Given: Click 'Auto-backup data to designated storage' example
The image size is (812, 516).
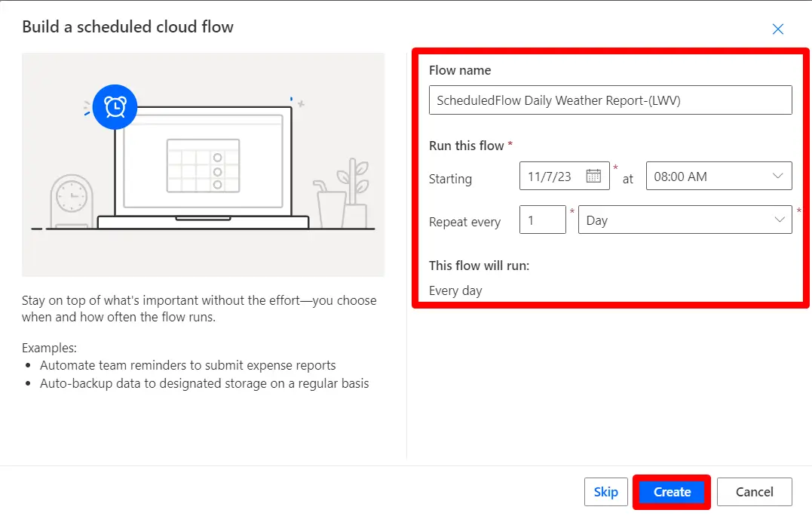Looking at the screenshot, I should (204, 383).
